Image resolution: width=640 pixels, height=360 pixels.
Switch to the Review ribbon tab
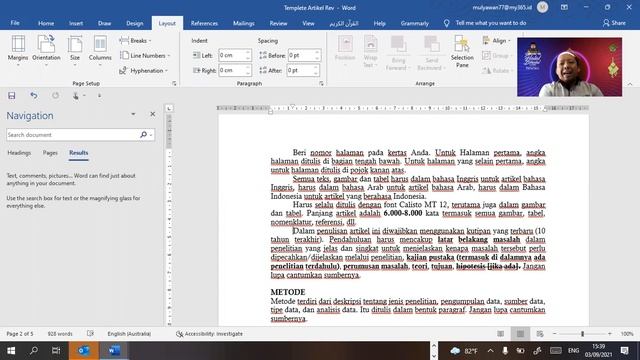coord(278,23)
